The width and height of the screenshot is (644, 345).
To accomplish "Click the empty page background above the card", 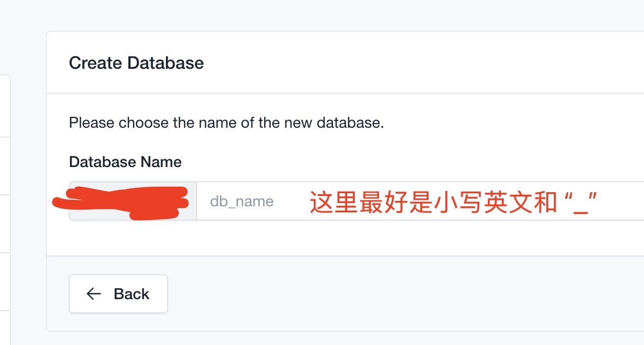I will click(327, 15).
